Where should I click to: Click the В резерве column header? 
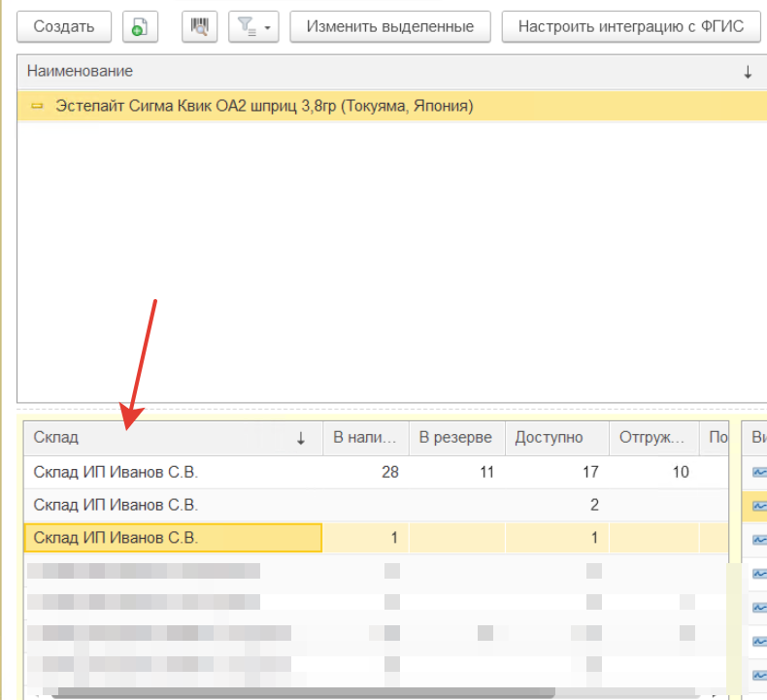(x=456, y=437)
